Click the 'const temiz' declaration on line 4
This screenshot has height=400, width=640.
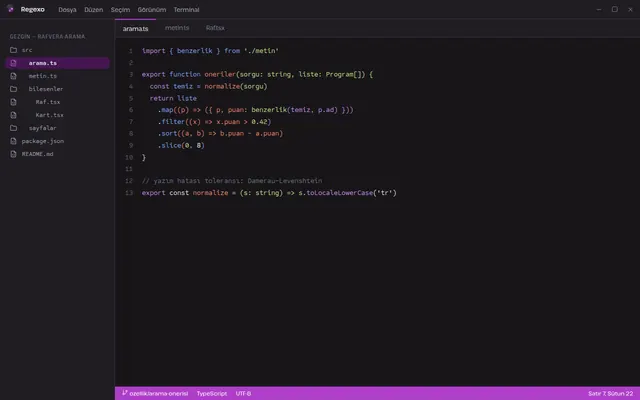tap(171, 86)
